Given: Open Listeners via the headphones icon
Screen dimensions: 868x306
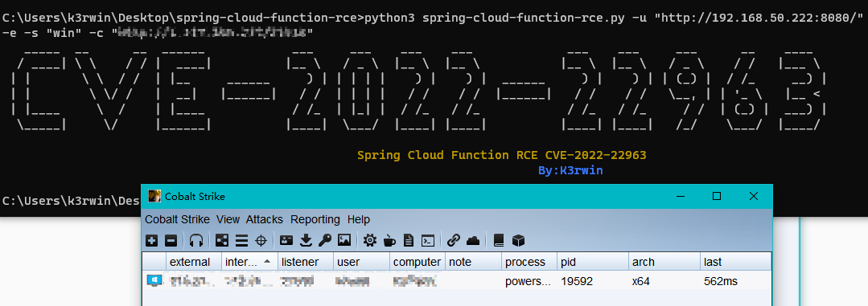Looking at the screenshot, I should 196,240.
